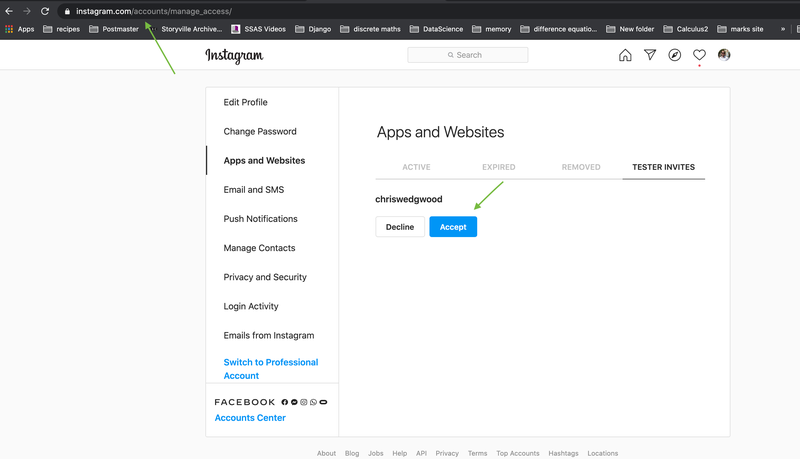Open the Terms footer link
The width and height of the screenshot is (800, 459).
pyautogui.click(x=478, y=453)
